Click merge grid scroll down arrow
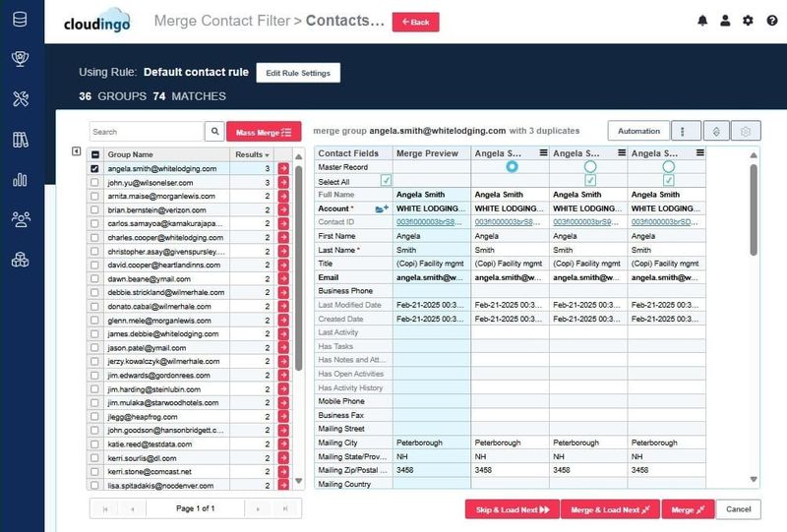 754,479
